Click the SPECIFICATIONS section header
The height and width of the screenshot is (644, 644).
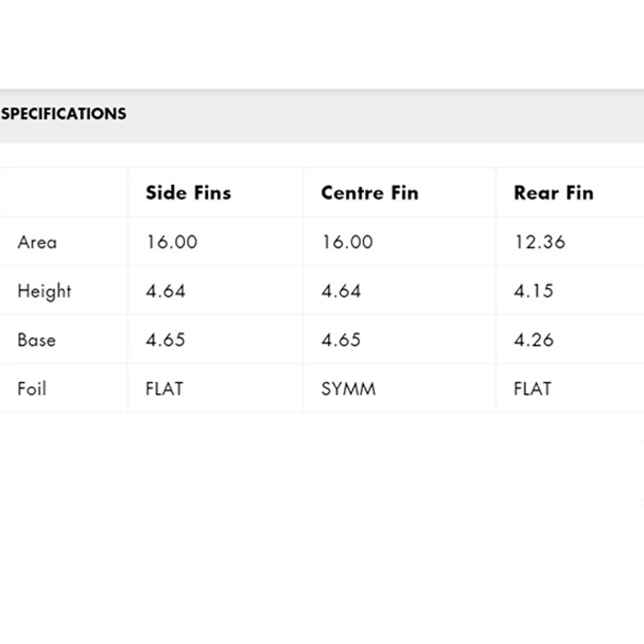pyautogui.click(x=64, y=114)
